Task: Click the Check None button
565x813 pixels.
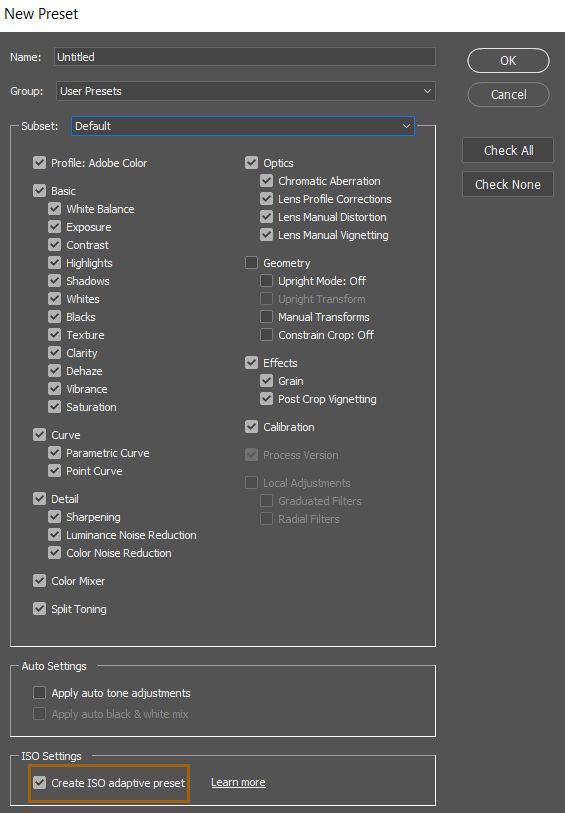Action: [508, 184]
